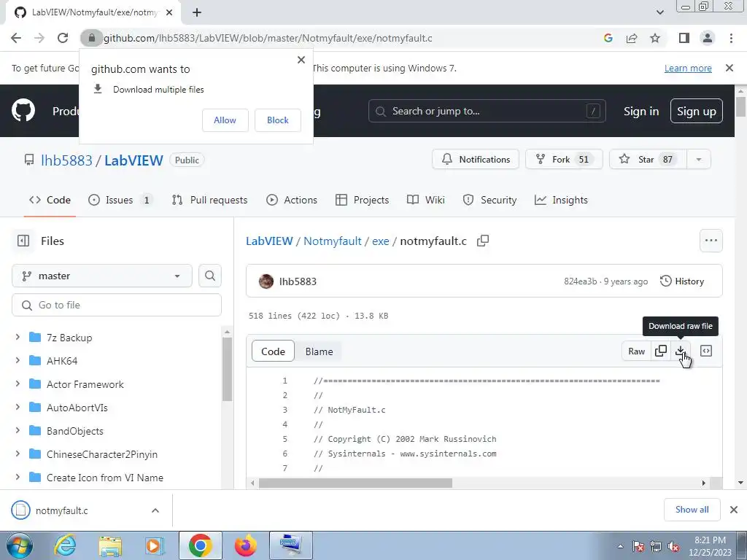Copy raw file contents icon
Viewport: 747px width, 560px height.
pyautogui.click(x=661, y=351)
